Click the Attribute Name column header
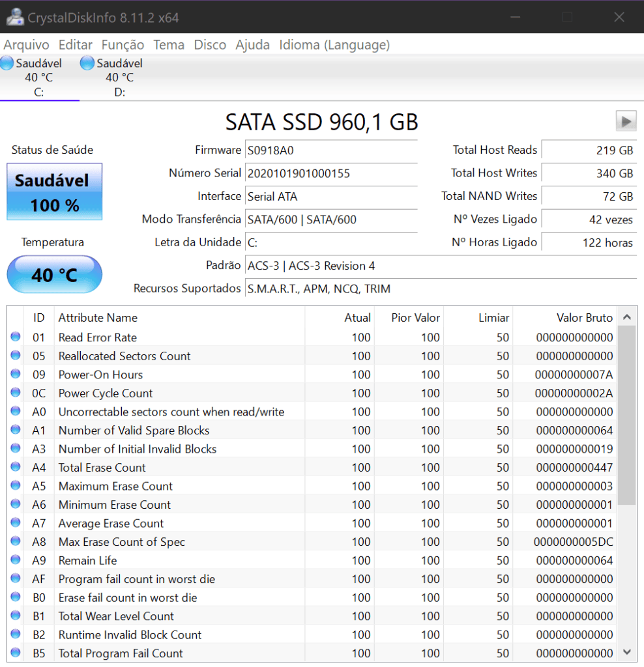 coord(179,317)
